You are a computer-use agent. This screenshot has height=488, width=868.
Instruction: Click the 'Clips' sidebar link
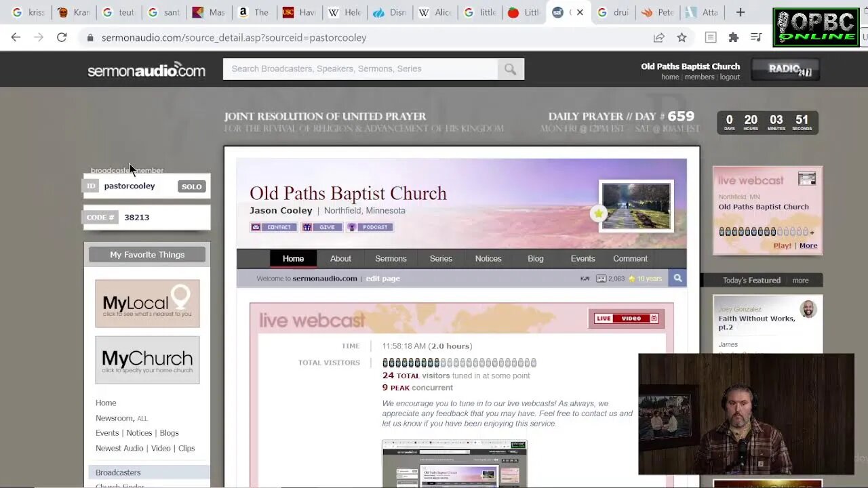coord(186,448)
